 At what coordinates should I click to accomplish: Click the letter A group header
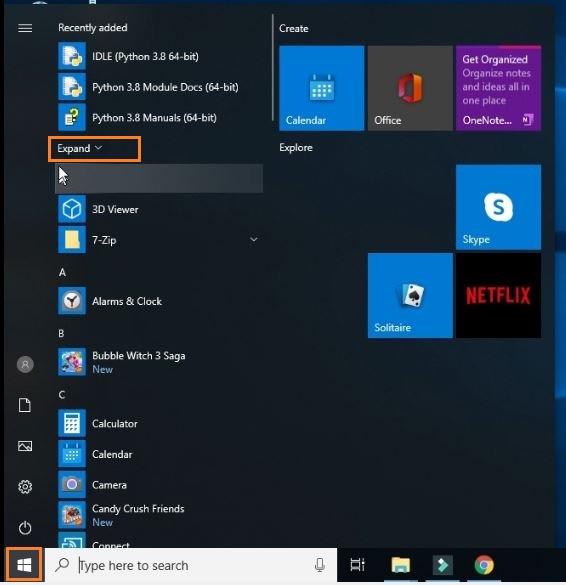[x=62, y=273]
